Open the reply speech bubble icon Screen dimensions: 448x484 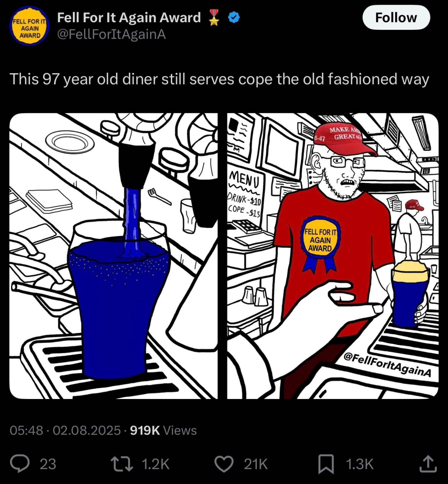click(21, 464)
